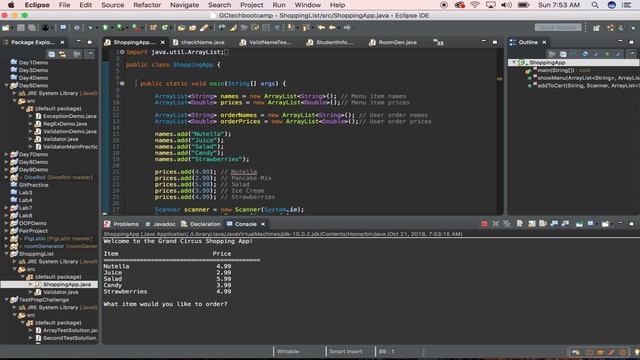Click Remove All Terminated Launches icon
The height and width of the screenshot is (360, 640).
507,224
